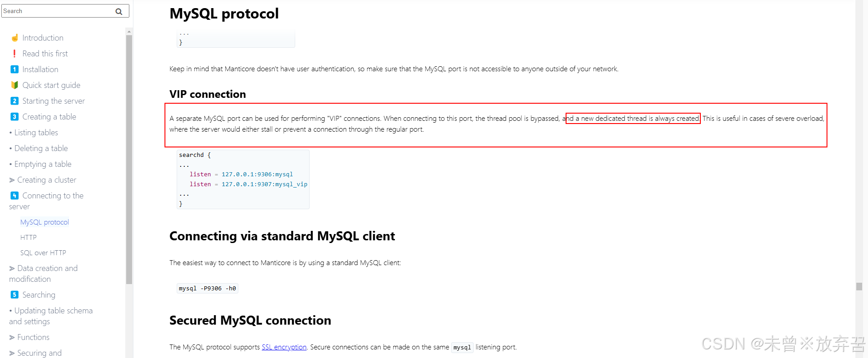Open Creating a table section
Image resolution: width=868 pixels, height=358 pixels.
tap(49, 117)
